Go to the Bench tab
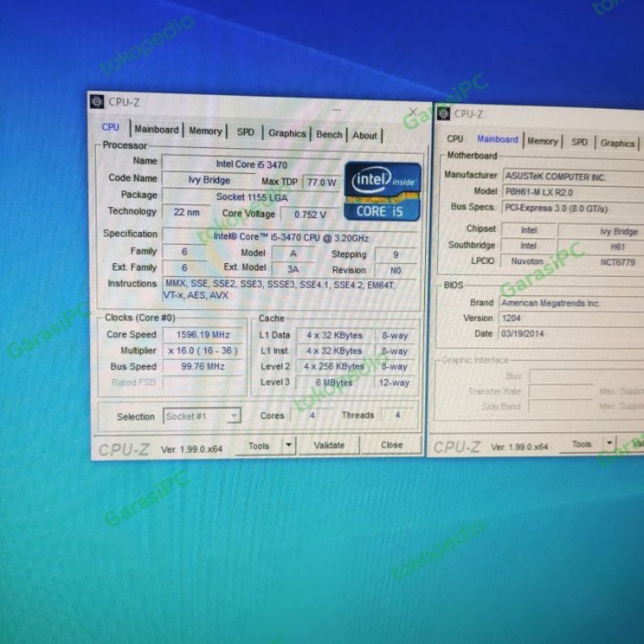 329,134
